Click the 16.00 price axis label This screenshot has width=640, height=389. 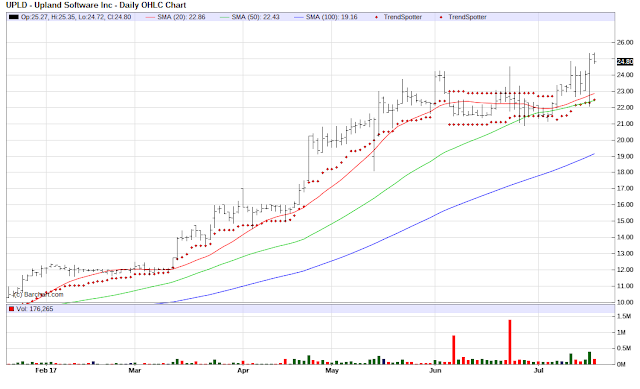(x=625, y=205)
